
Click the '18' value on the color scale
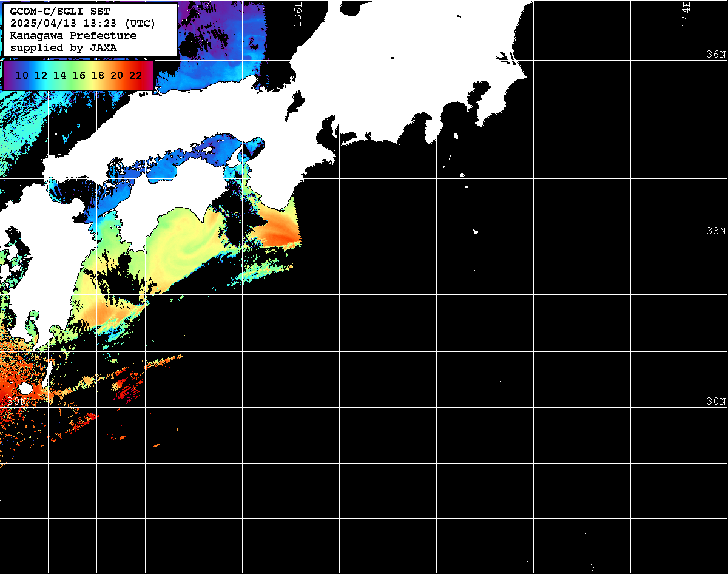[x=98, y=76]
